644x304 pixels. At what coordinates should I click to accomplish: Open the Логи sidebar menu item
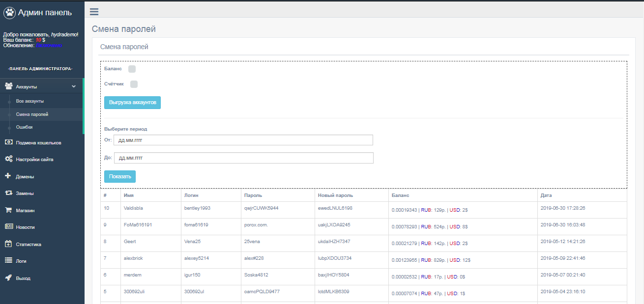(21, 261)
